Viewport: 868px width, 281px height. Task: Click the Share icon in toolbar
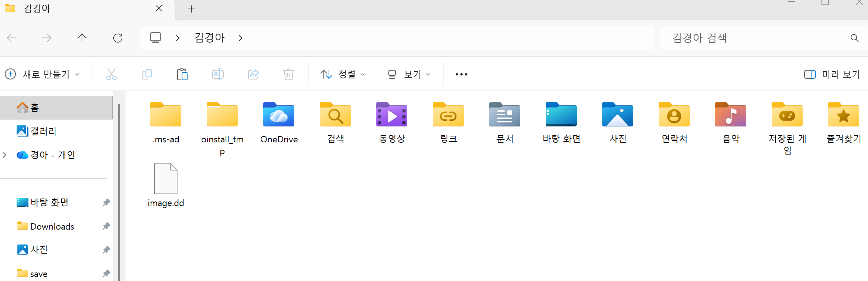(253, 74)
